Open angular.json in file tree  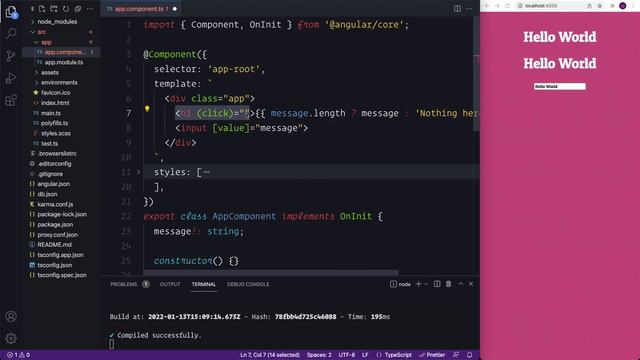pos(53,184)
